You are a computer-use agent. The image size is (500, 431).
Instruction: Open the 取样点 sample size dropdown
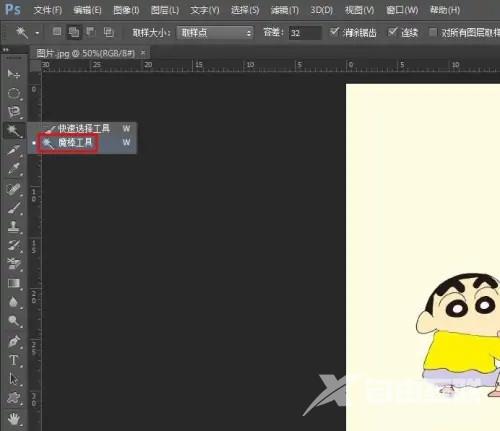(x=215, y=33)
